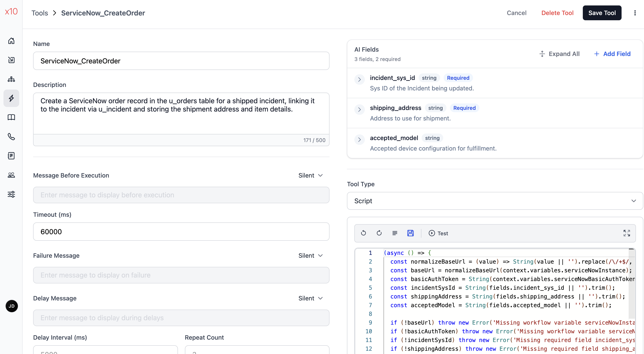The image size is (644, 354).
Task: Open Failure Message Silent dropdown
Action: coord(311,256)
